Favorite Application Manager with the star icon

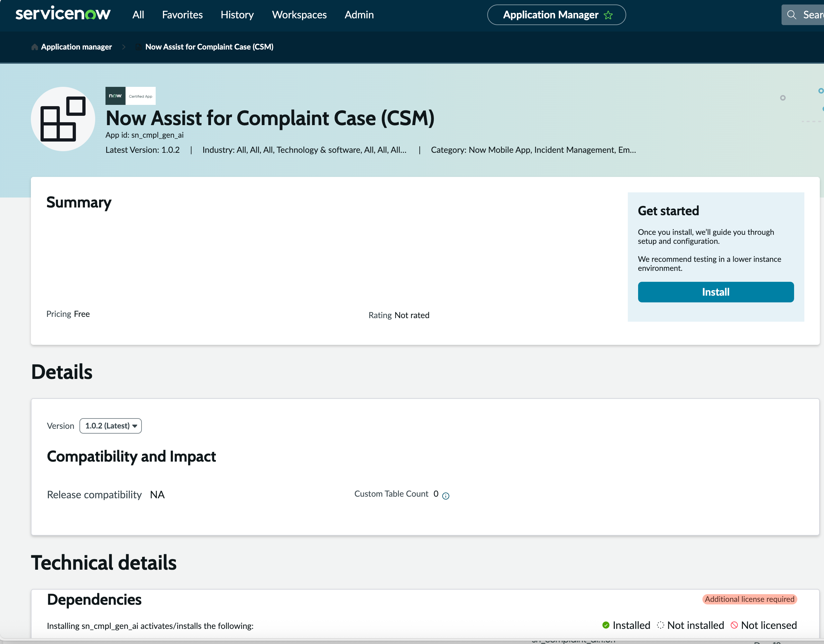click(608, 15)
